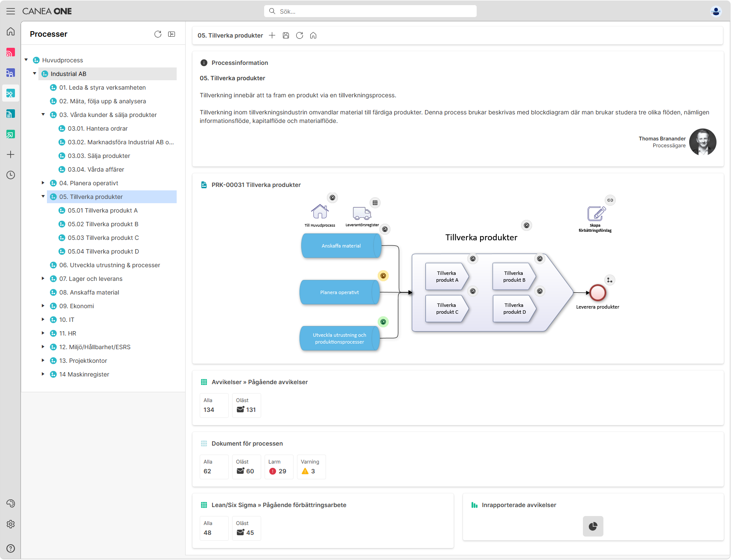Open the settings gear in the sidebar
This screenshot has height=560, width=731.
point(11,524)
